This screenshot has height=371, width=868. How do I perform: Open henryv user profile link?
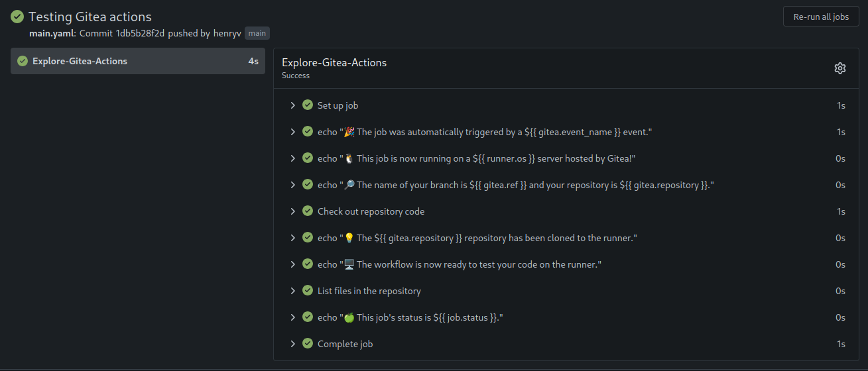[x=227, y=33]
